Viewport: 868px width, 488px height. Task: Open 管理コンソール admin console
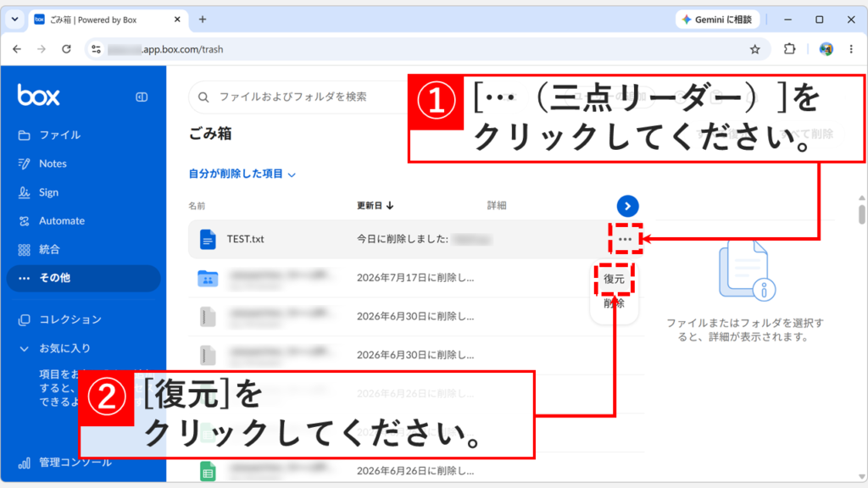coord(65,463)
